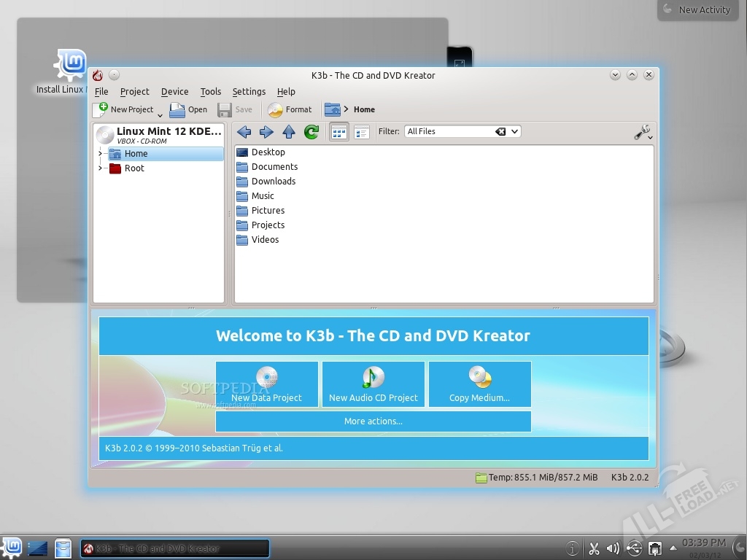Go up to the parent folder
This screenshot has height=560, width=747.
[289, 132]
